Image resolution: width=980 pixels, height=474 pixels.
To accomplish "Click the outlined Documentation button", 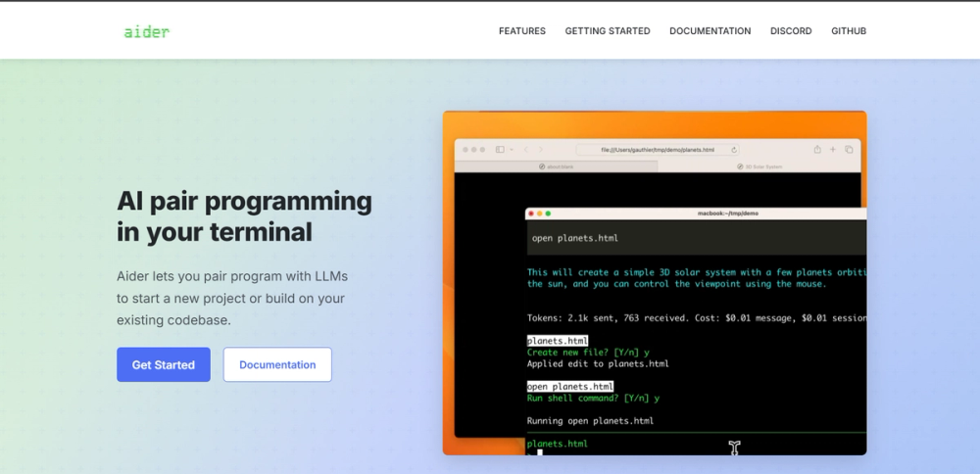I will click(277, 364).
